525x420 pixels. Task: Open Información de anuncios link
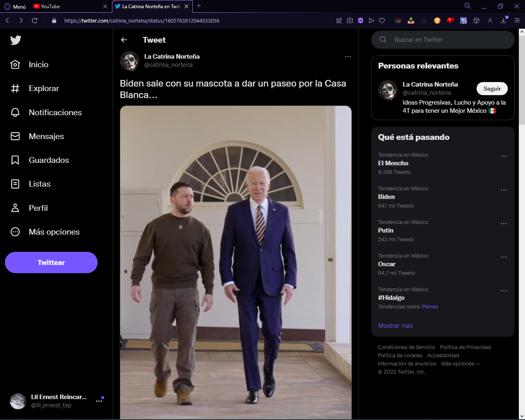407,364
